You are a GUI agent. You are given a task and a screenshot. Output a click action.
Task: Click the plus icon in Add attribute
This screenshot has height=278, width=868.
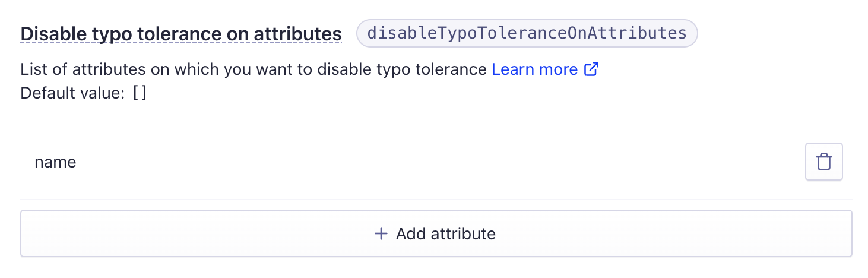coord(381,233)
